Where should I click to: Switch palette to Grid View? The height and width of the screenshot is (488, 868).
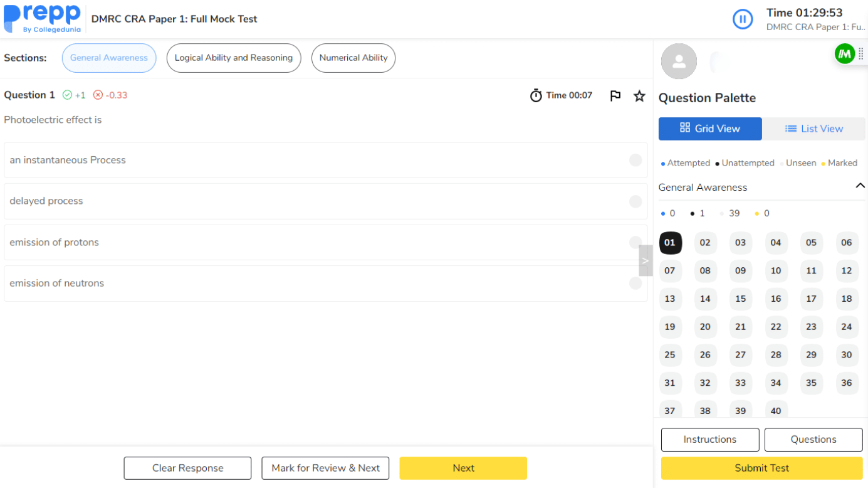(x=710, y=129)
